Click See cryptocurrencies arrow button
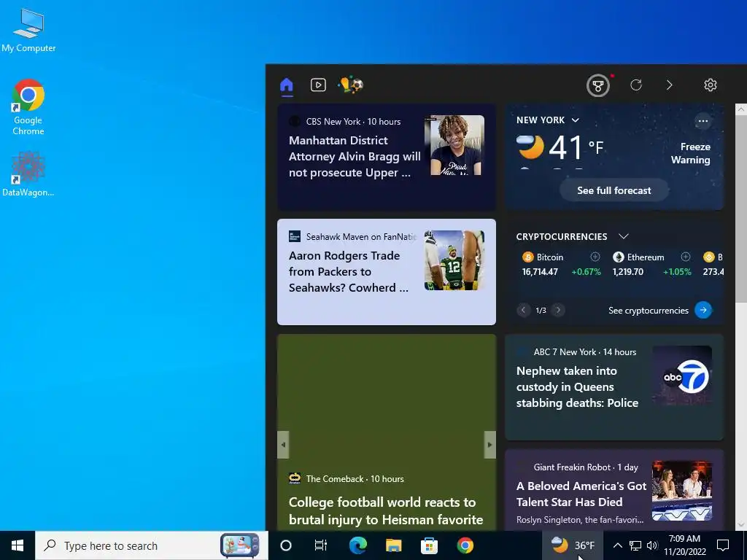Viewport: 747px width, 560px height. click(x=703, y=310)
